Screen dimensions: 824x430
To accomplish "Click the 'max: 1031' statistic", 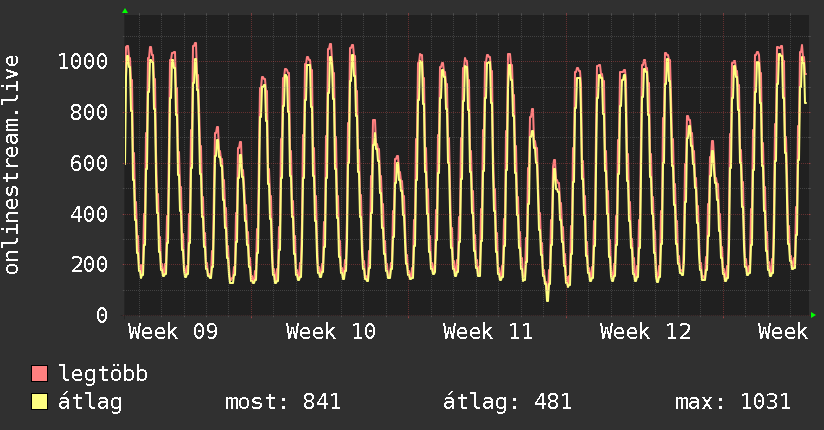I will click(x=733, y=402).
